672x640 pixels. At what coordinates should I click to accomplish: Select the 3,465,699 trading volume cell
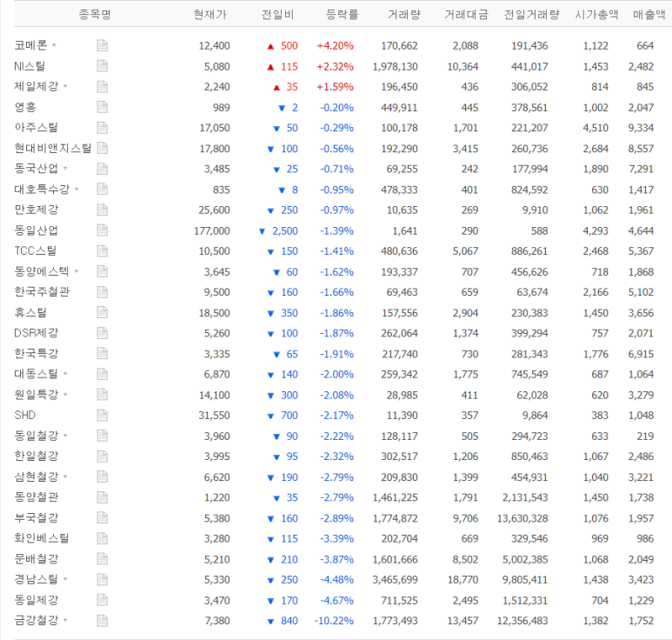(396, 580)
